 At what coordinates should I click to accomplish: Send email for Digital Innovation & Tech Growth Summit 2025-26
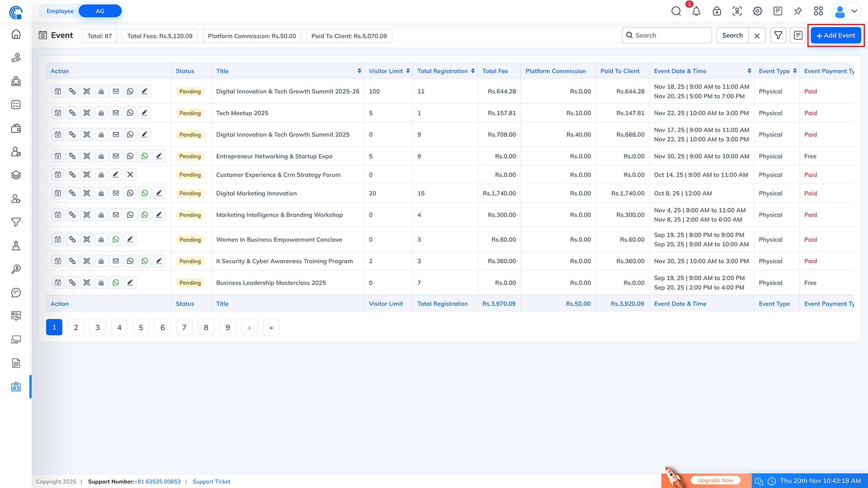[x=115, y=91]
